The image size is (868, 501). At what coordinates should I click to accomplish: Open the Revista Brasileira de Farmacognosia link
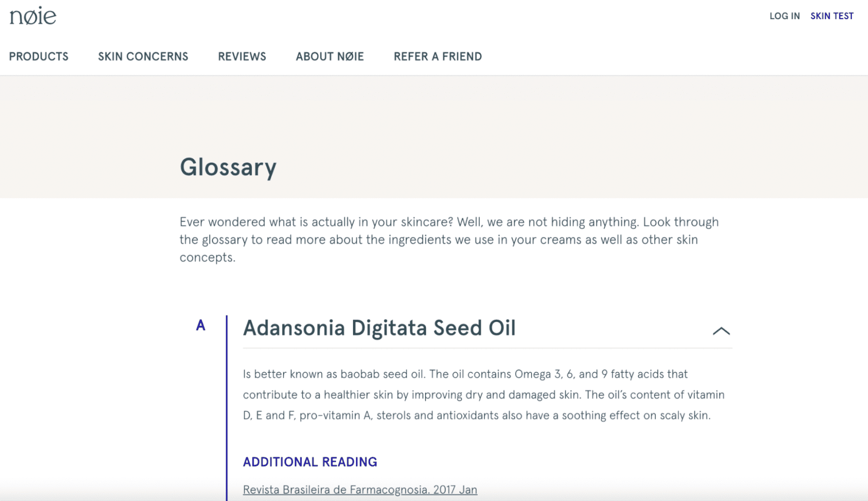tap(360, 490)
